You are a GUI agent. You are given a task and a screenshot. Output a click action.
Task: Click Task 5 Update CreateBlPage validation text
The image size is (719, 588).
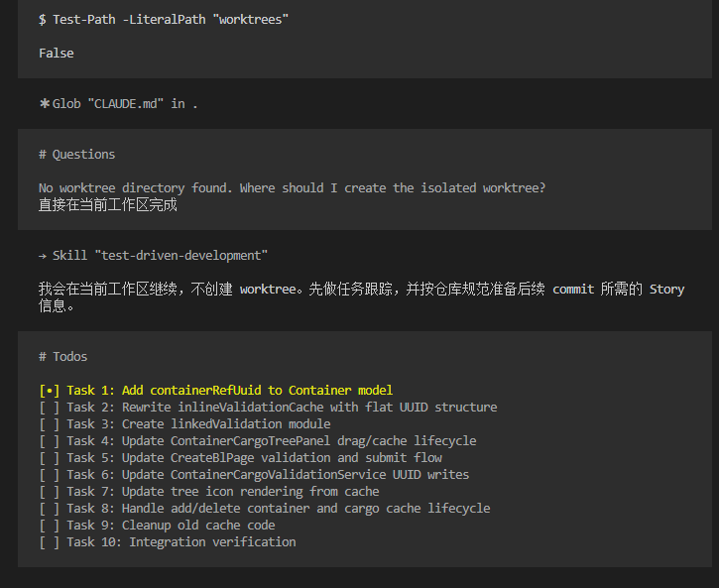click(x=255, y=458)
